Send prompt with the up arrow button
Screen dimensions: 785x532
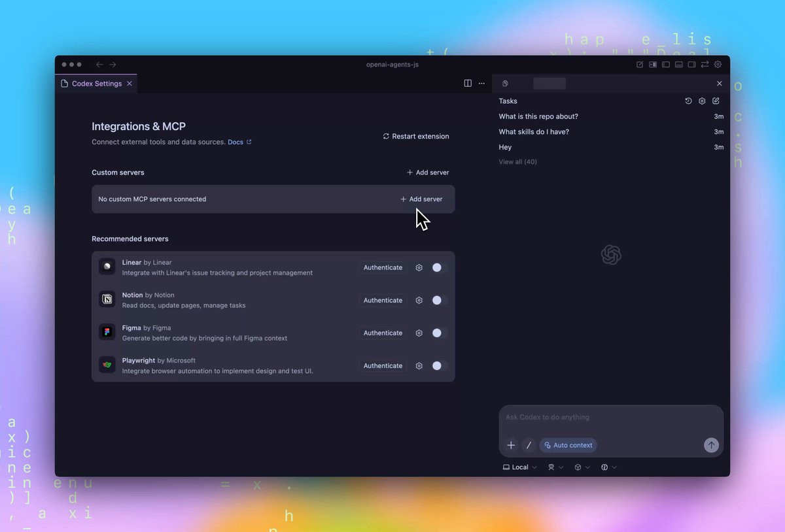[711, 445]
